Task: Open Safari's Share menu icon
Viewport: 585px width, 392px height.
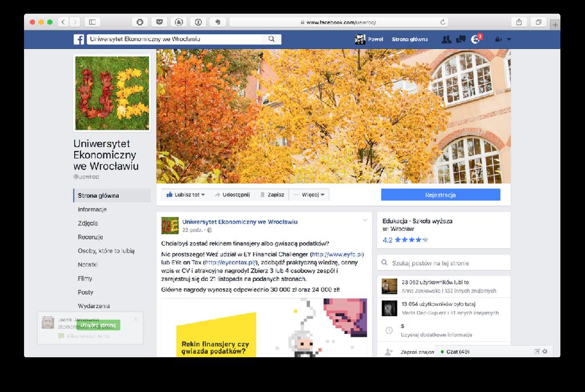Action: point(519,22)
